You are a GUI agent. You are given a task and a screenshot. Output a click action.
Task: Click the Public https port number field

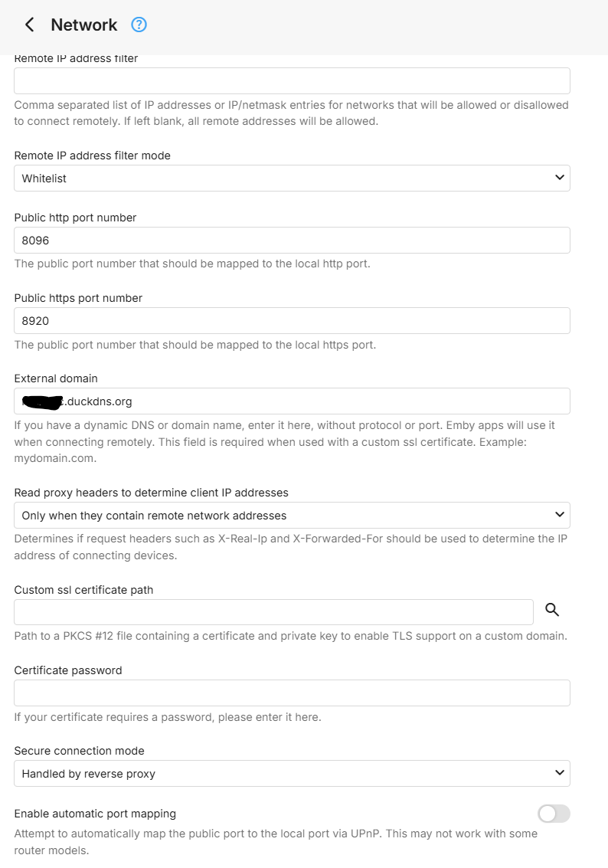292,321
